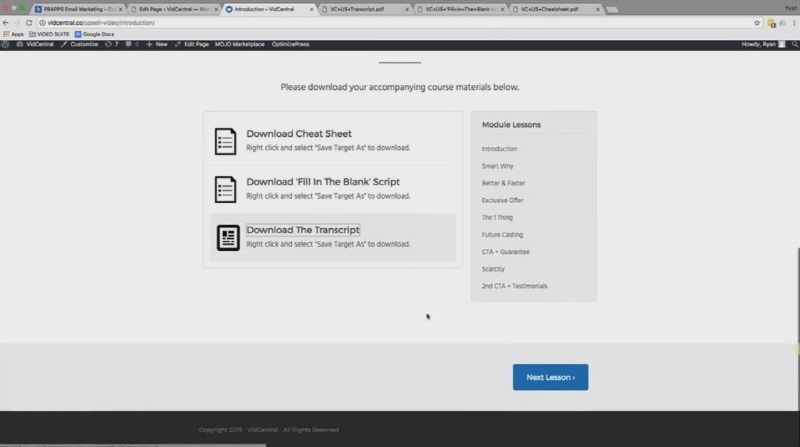Click Download 'Fill In The Blank' Script link

323,182
